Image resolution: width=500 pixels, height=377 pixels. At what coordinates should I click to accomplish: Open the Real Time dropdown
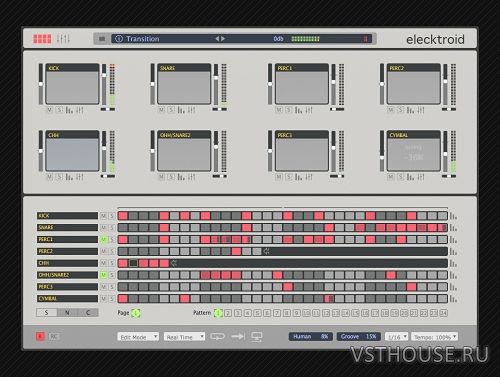pyautogui.click(x=184, y=337)
